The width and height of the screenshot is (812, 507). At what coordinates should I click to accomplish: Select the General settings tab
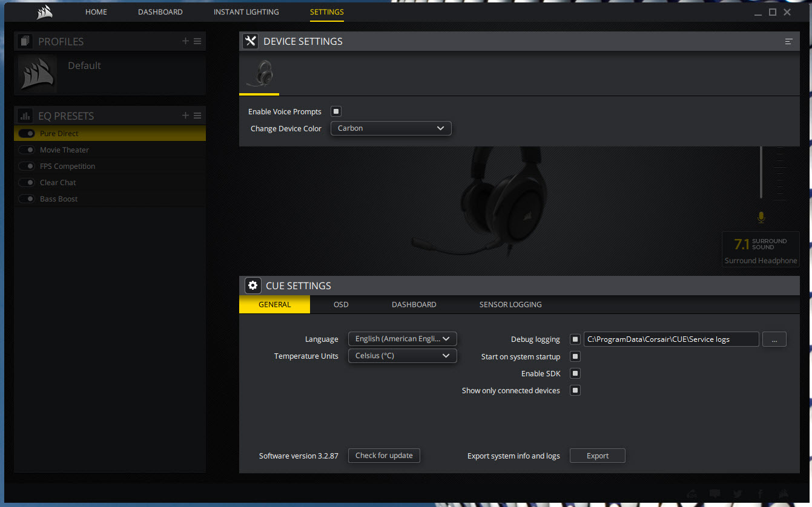[x=275, y=304]
